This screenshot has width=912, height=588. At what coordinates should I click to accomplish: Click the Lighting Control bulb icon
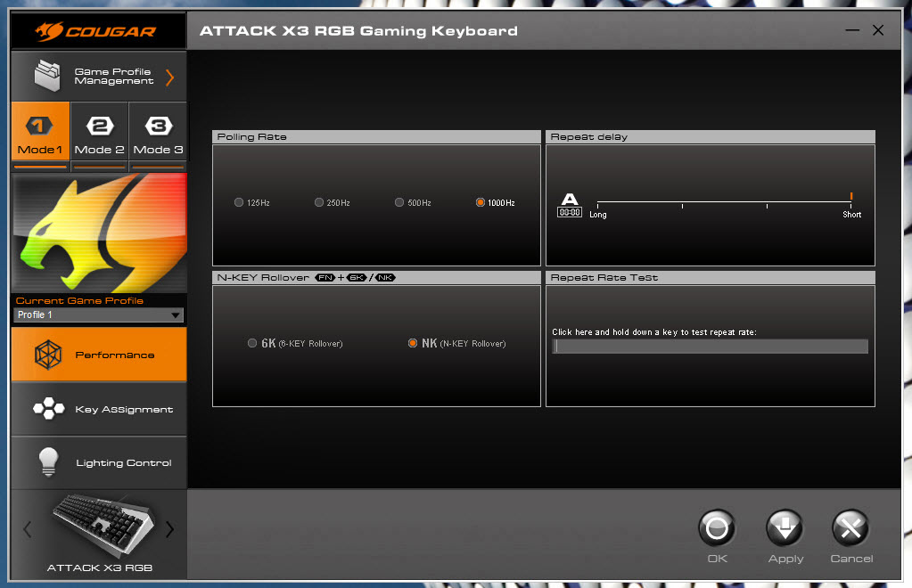(48, 462)
